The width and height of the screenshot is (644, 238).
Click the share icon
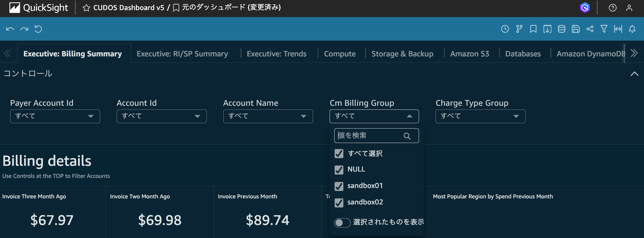pos(590,29)
